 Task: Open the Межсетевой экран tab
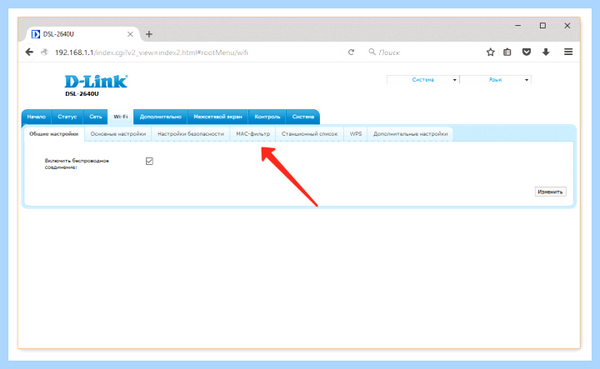tap(218, 117)
